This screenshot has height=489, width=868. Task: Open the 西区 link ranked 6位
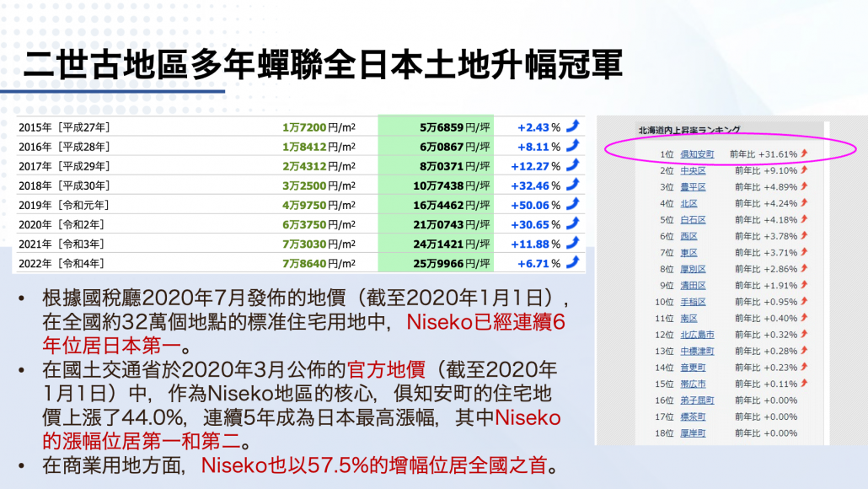coord(689,236)
